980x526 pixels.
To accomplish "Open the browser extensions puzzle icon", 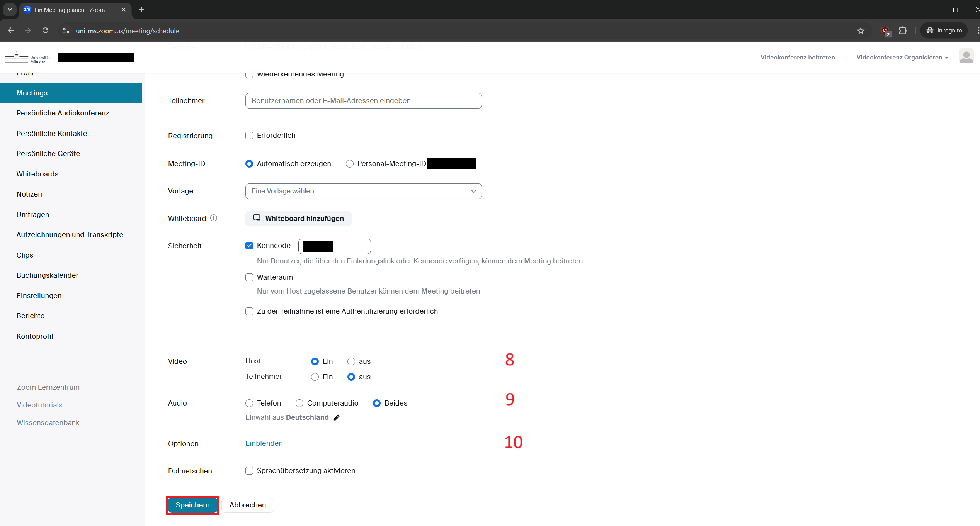I will point(903,31).
